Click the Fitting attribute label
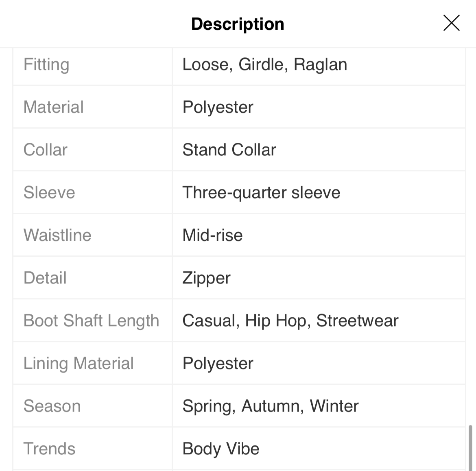The image size is (476, 471). 46,64
